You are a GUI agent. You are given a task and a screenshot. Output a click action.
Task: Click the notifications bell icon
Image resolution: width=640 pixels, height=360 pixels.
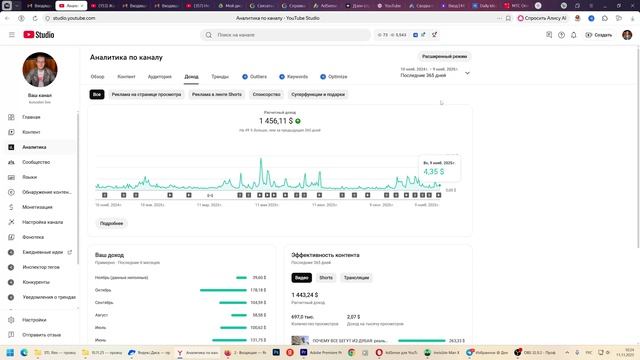pos(573,35)
